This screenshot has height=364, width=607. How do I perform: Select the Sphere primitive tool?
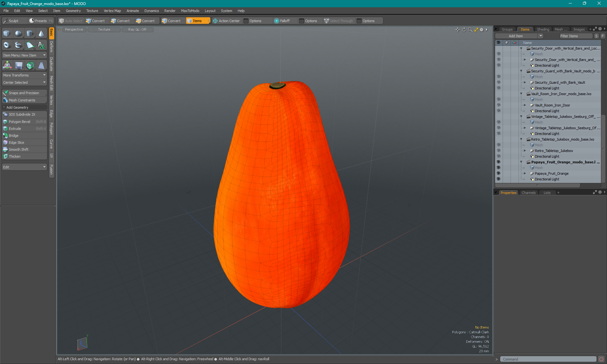tap(18, 33)
